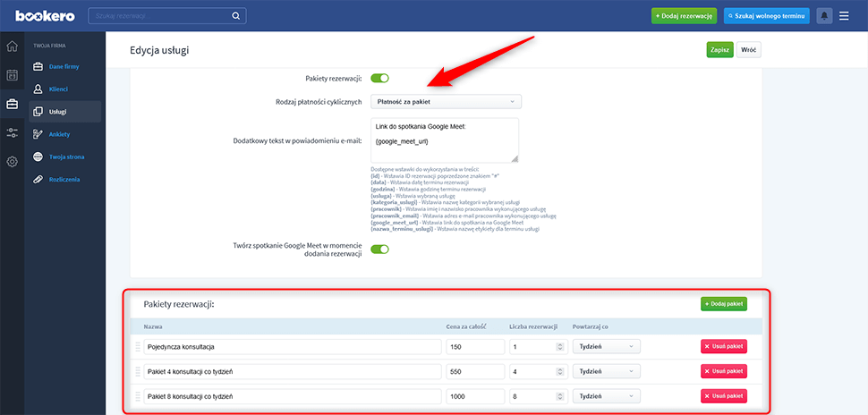Click Cena za całość column header

pos(466,326)
